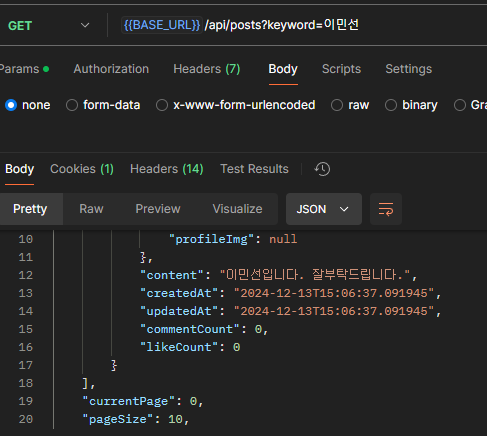View the Cookies (1) response tab

(82, 169)
